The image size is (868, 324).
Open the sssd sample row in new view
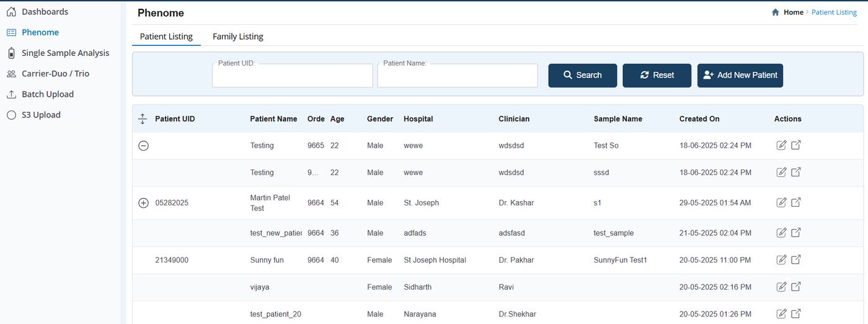pyautogui.click(x=796, y=173)
